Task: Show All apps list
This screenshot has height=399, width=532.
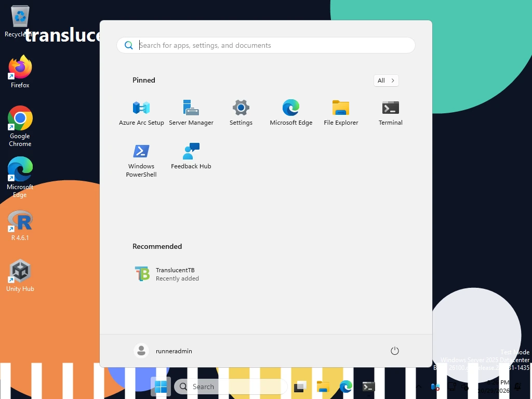Action: [386, 81]
